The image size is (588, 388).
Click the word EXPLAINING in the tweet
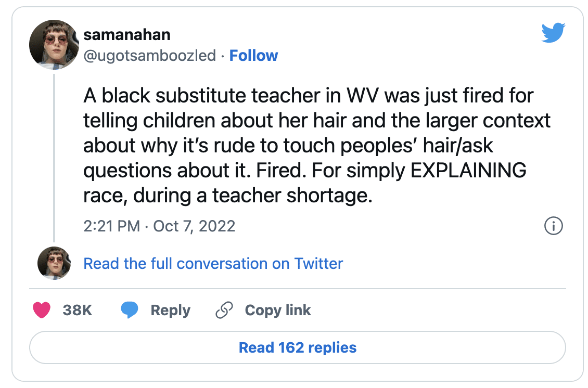click(468, 171)
